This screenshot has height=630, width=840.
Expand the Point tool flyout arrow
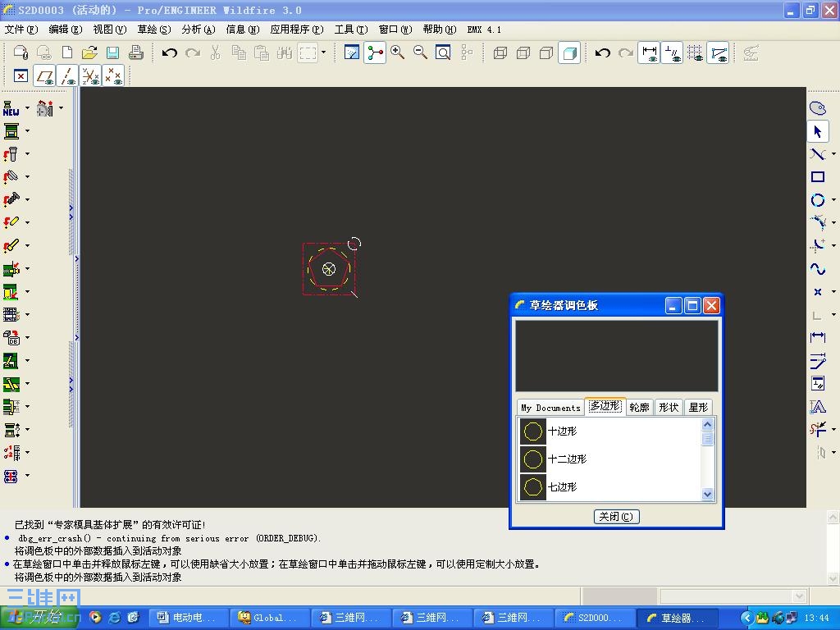(x=833, y=292)
